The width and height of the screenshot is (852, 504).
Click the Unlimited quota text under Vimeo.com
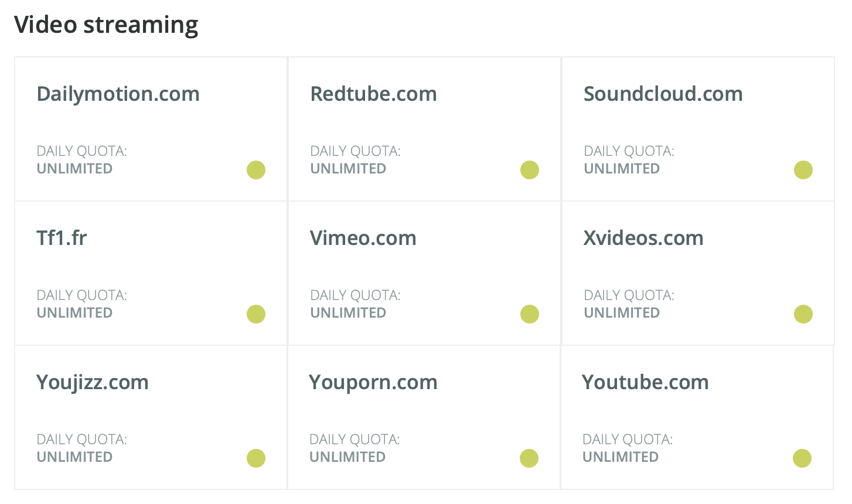(x=348, y=313)
